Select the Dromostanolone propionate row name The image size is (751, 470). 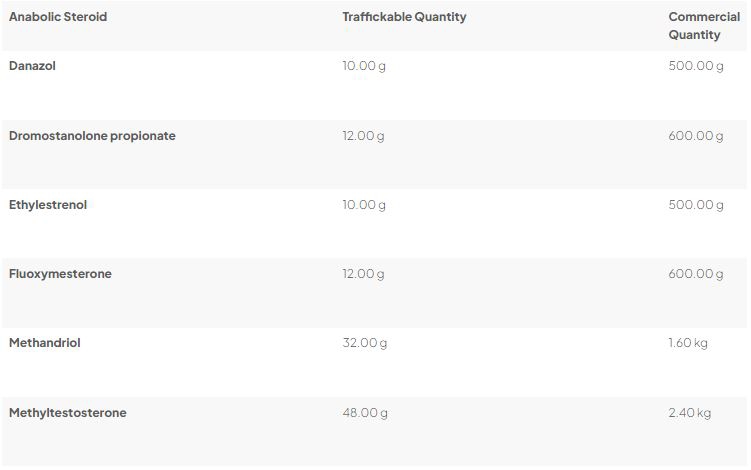[92, 136]
